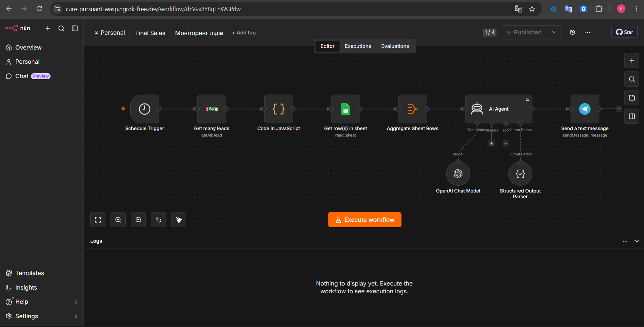The height and width of the screenshot is (327, 644).
Task: Click the GitHub Star button
Action: tap(624, 32)
